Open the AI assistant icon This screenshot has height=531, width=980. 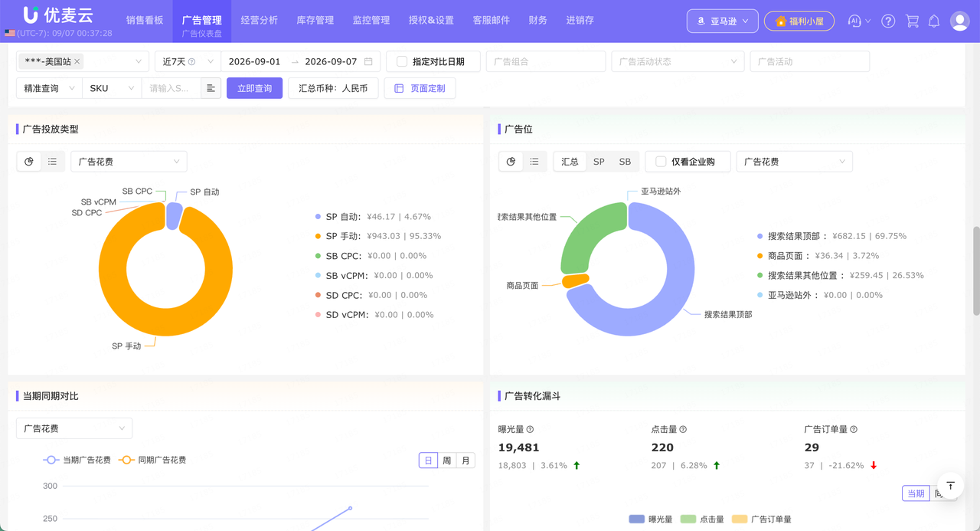click(x=854, y=21)
